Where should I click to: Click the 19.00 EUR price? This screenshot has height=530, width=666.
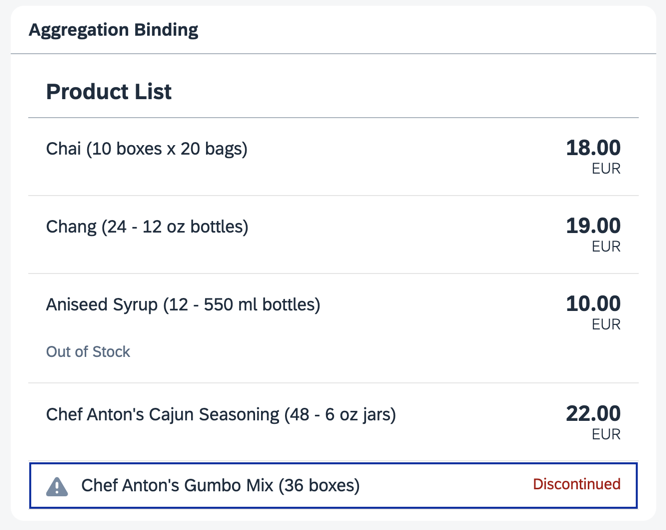point(593,227)
